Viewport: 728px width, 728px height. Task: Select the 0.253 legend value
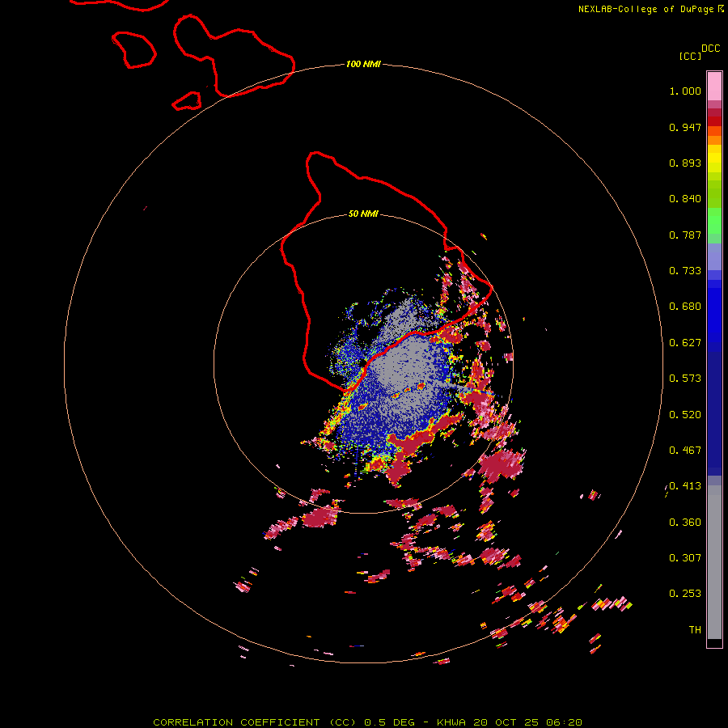click(685, 594)
